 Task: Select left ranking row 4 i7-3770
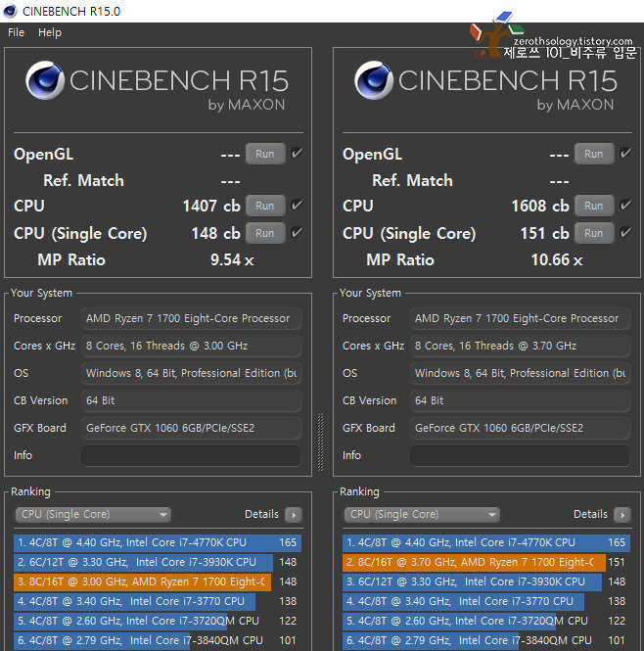(158, 602)
